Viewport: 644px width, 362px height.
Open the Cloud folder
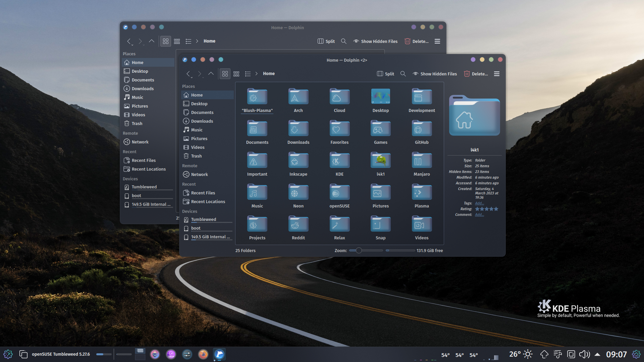click(339, 100)
